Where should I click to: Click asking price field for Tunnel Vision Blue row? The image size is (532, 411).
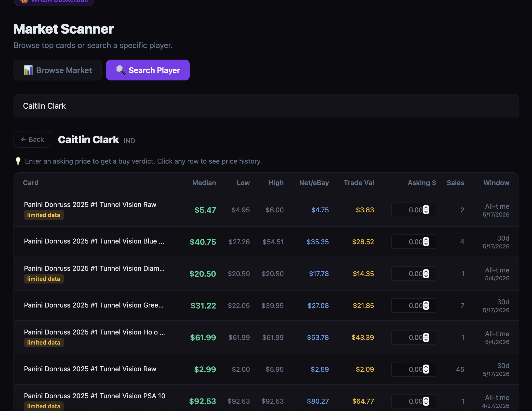[413, 242]
